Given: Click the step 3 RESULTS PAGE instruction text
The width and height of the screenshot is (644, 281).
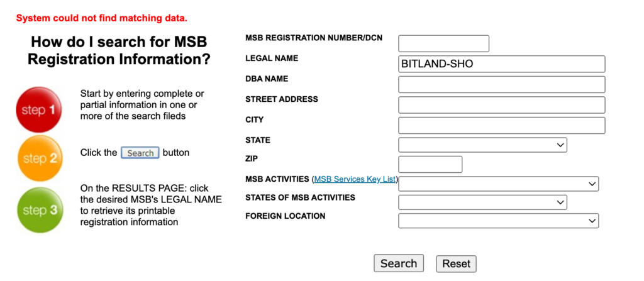Looking at the screenshot, I should pyautogui.click(x=151, y=205).
